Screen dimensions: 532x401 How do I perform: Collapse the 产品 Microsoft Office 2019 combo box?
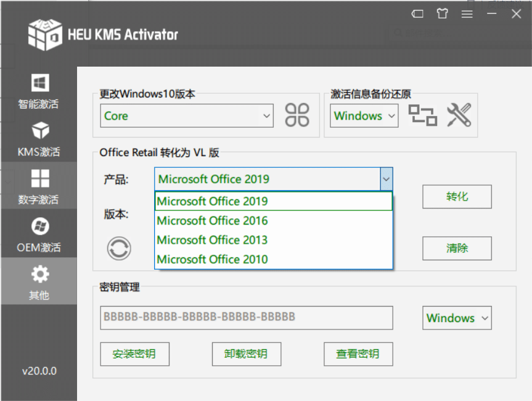(x=274, y=179)
